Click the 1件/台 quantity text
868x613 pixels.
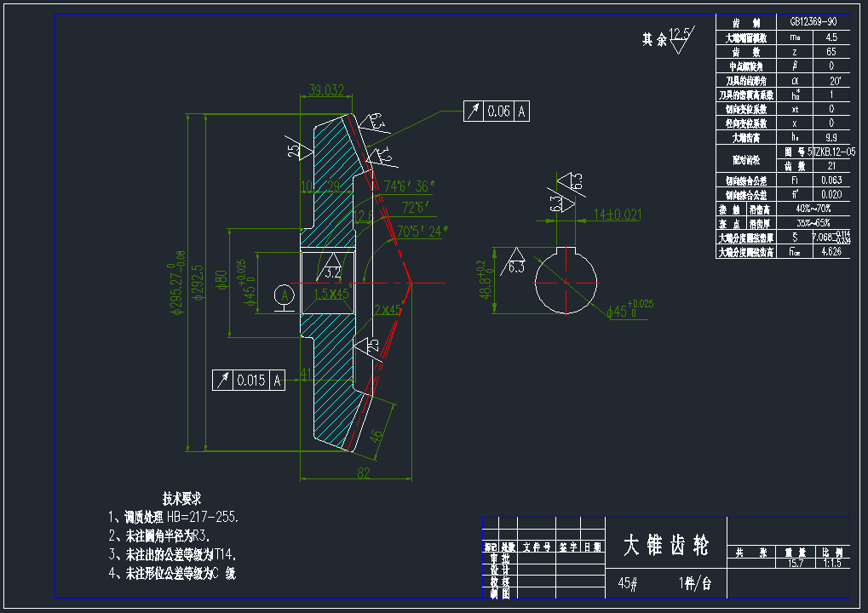695,582
